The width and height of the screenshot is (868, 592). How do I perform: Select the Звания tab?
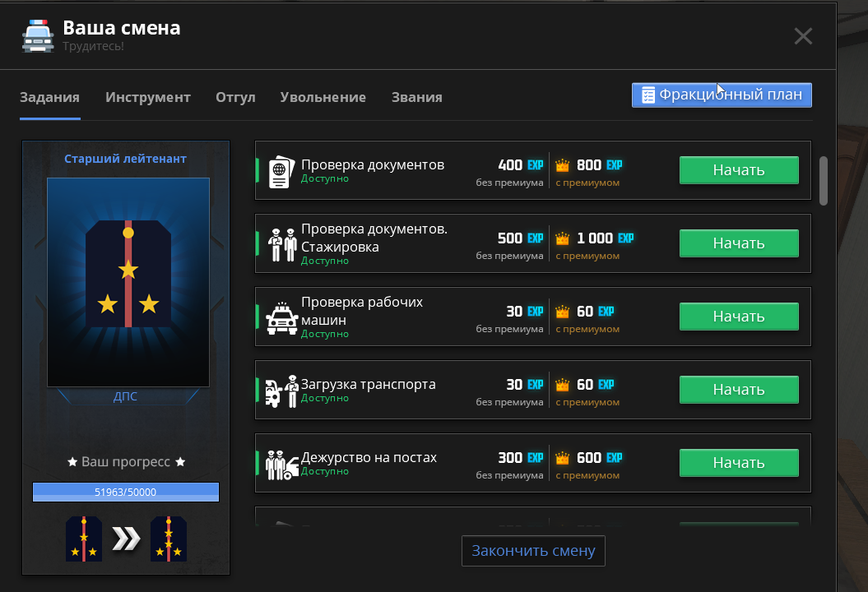[x=416, y=97]
